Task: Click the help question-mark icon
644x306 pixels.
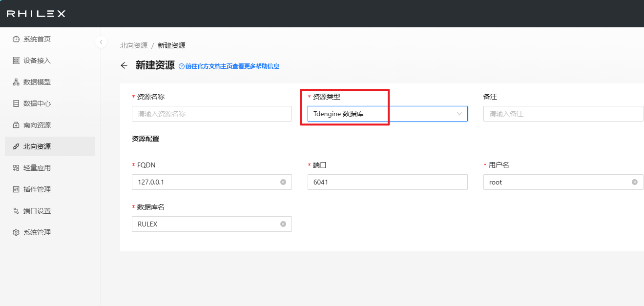Action: pyautogui.click(x=182, y=66)
